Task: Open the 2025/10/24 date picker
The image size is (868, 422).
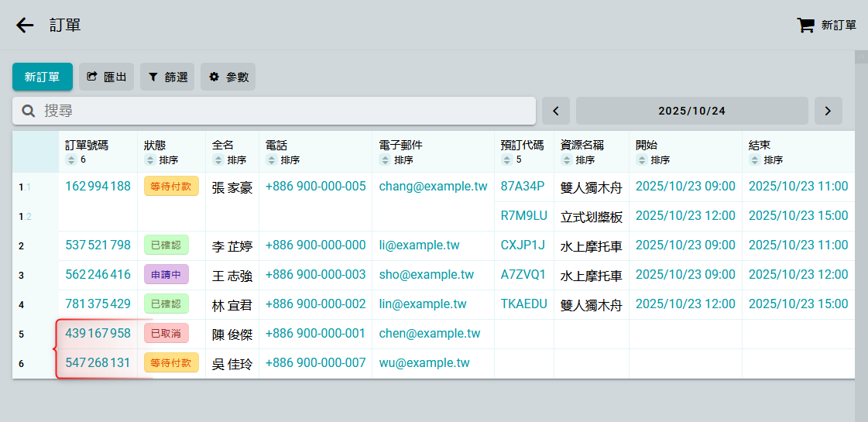Action: [x=691, y=111]
